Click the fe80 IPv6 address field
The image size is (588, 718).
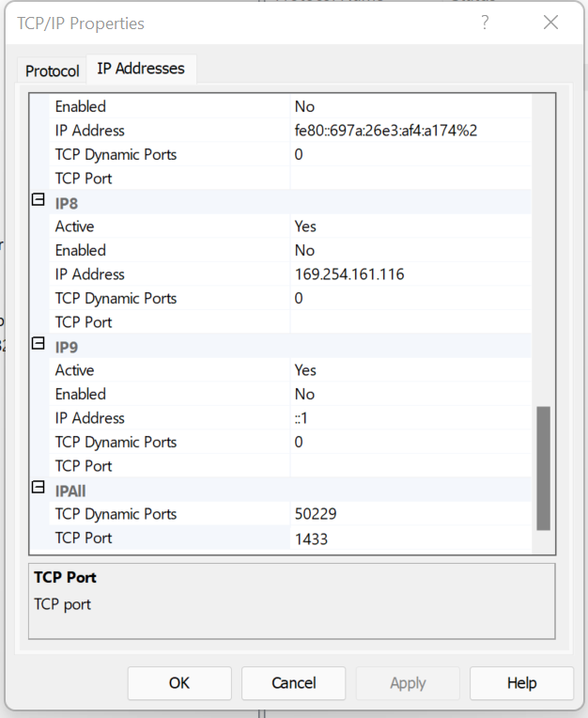pos(410,131)
